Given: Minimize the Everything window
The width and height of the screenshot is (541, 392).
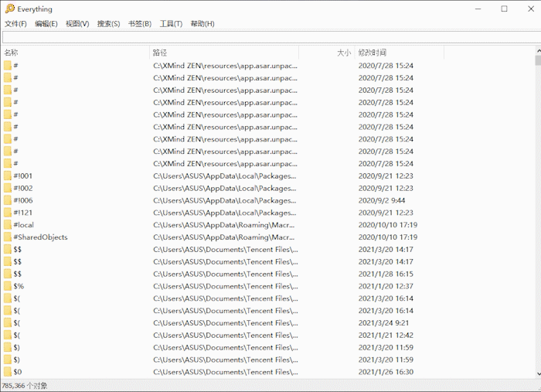Looking at the screenshot, I should (x=478, y=9).
